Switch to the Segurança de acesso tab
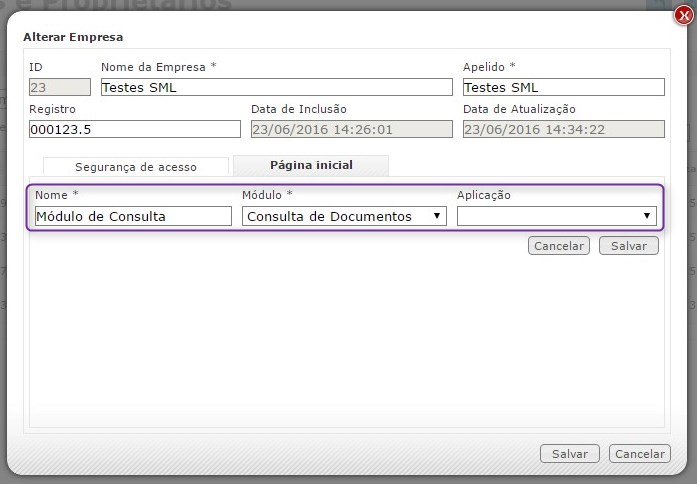 click(x=136, y=167)
